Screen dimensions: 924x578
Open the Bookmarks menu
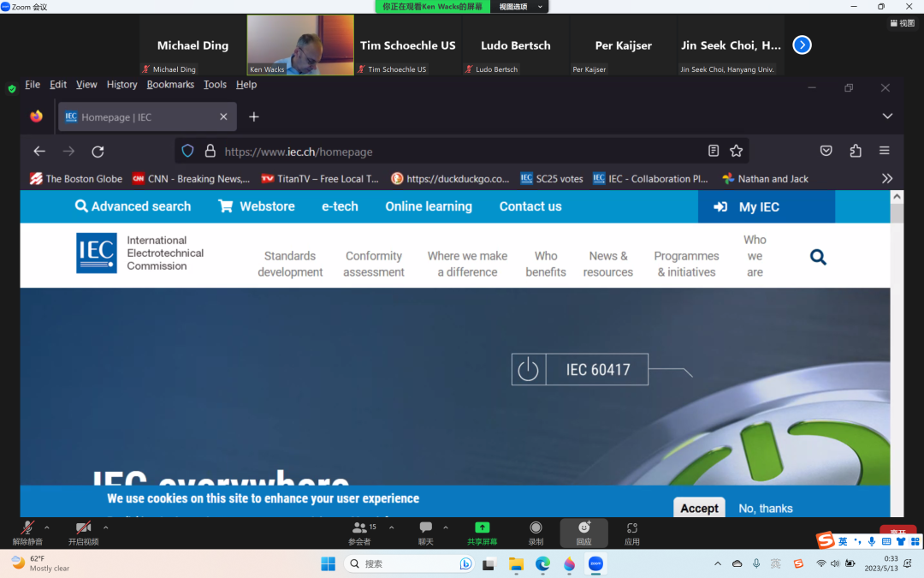click(170, 84)
